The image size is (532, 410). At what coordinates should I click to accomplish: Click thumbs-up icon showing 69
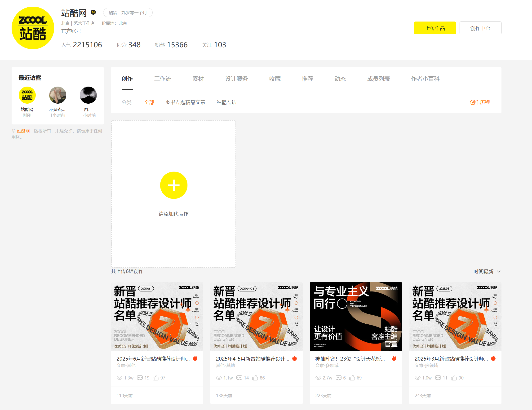point(352,378)
